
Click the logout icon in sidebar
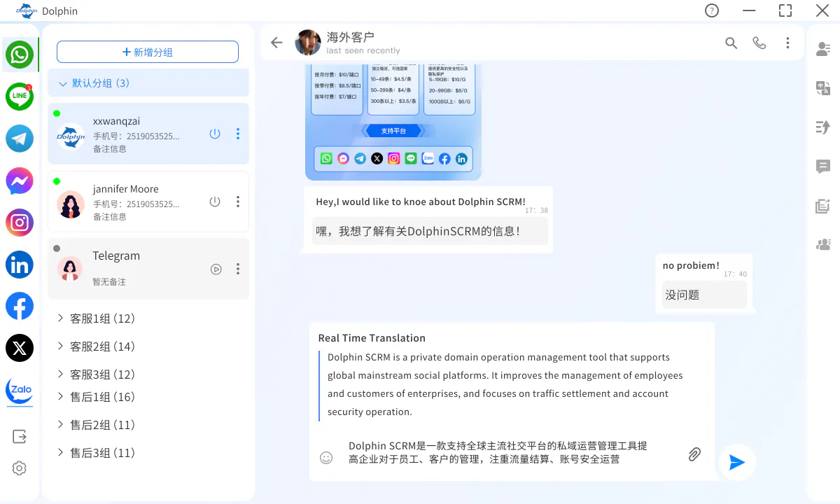(20, 437)
